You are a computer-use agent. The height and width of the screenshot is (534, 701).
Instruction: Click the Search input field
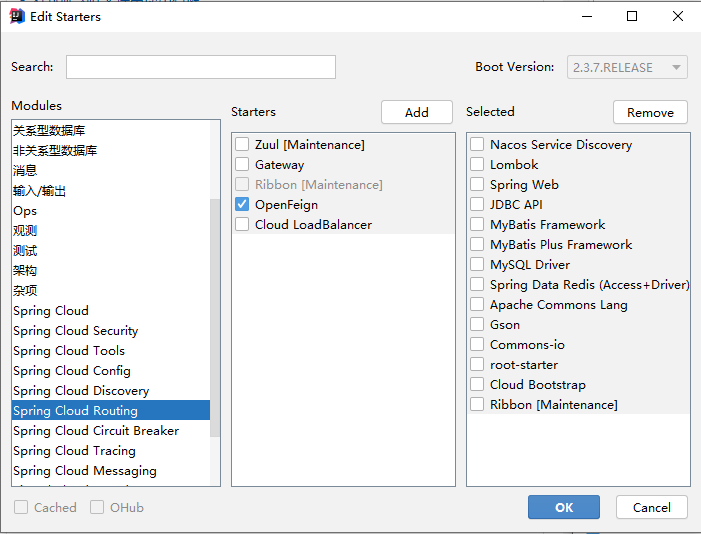click(201, 67)
